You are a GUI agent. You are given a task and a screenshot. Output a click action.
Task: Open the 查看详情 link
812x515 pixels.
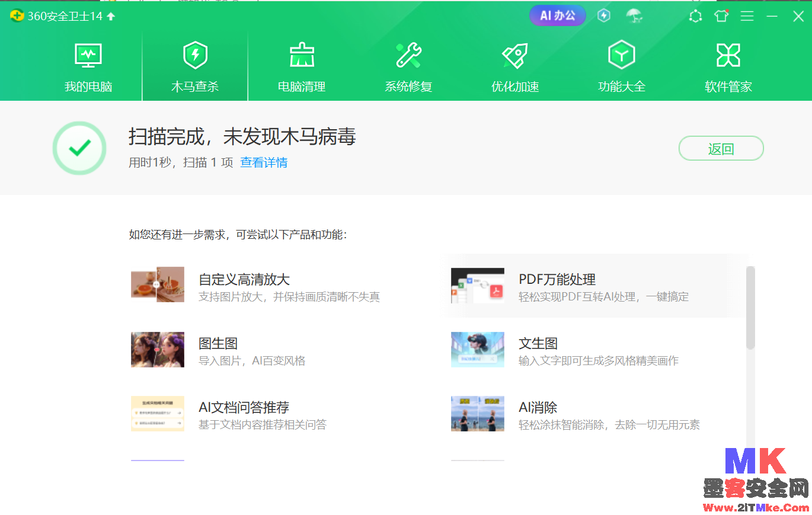[x=264, y=162]
